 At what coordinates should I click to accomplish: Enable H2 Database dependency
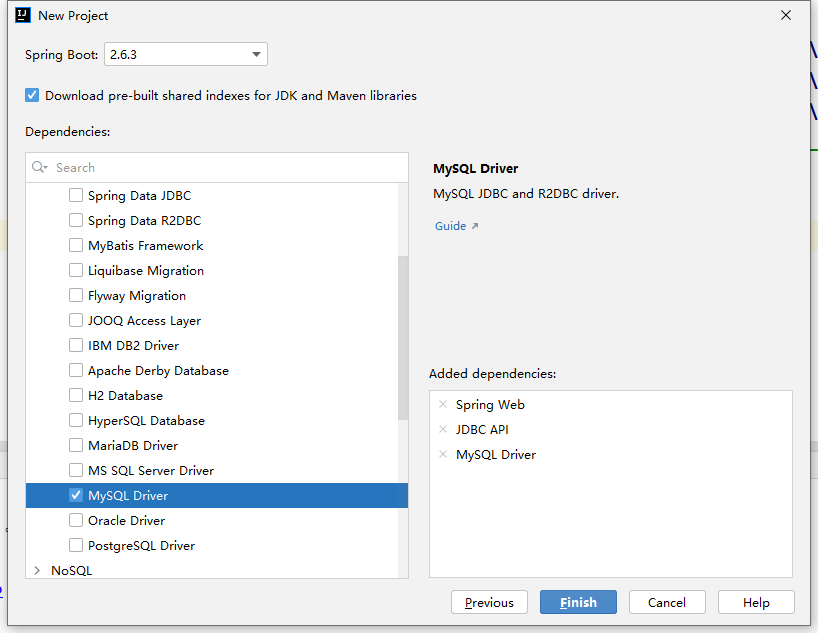point(76,396)
